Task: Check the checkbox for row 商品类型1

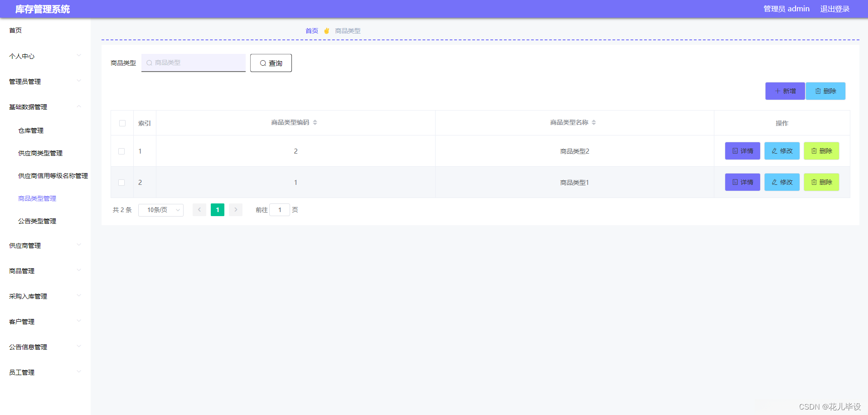Action: (121, 183)
